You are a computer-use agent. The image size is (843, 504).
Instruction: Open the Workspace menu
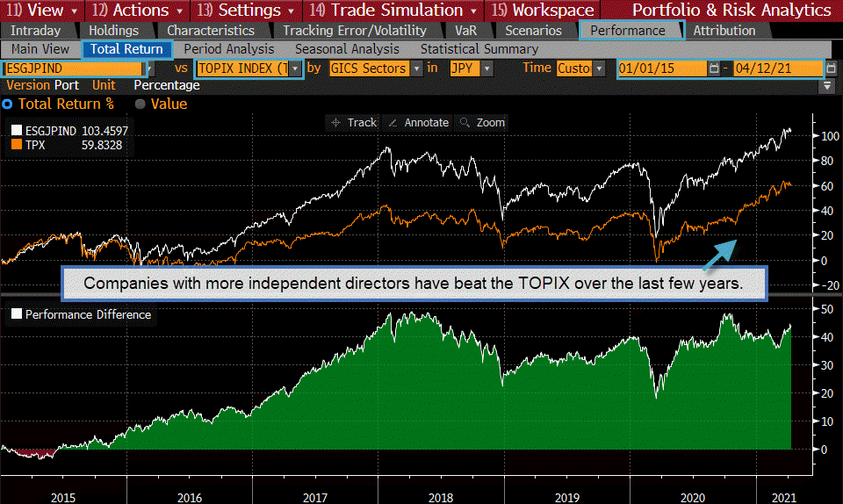[543, 10]
